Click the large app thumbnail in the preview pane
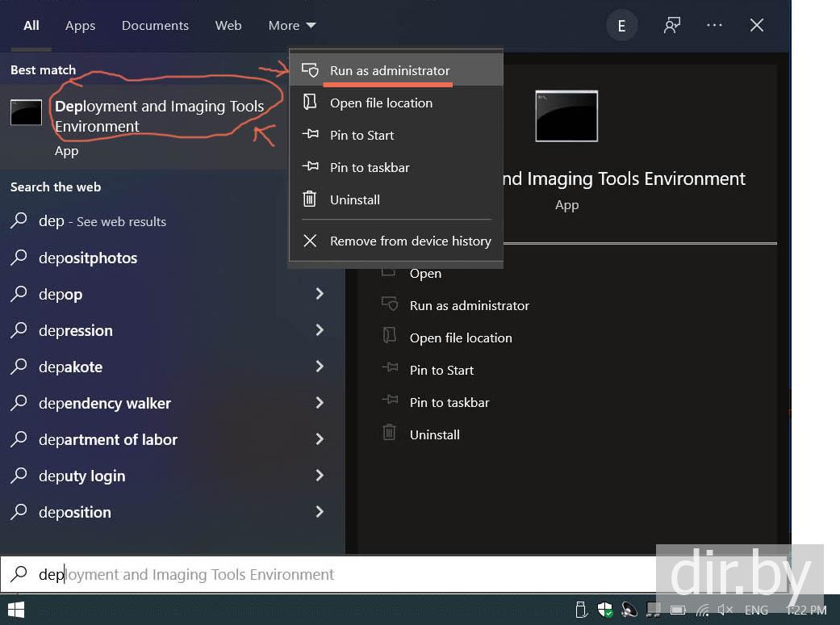840x625 pixels. (566, 116)
